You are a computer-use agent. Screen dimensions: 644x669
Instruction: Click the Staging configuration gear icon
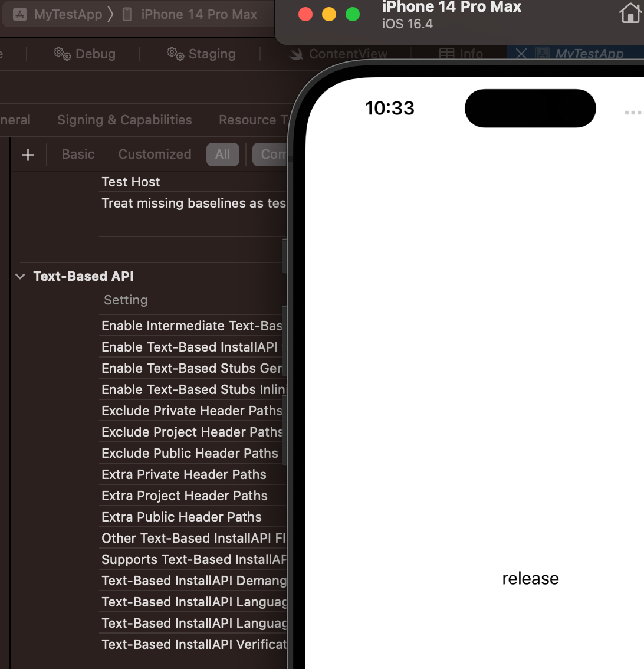[175, 54]
